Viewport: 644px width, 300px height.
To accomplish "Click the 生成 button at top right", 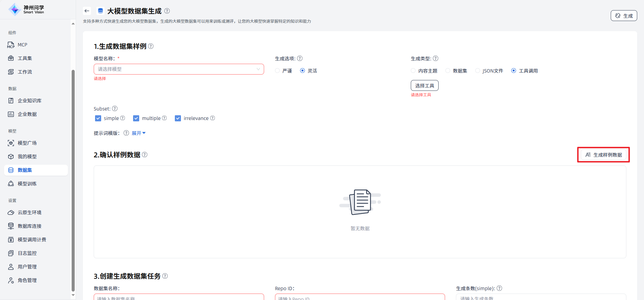I will point(624,16).
